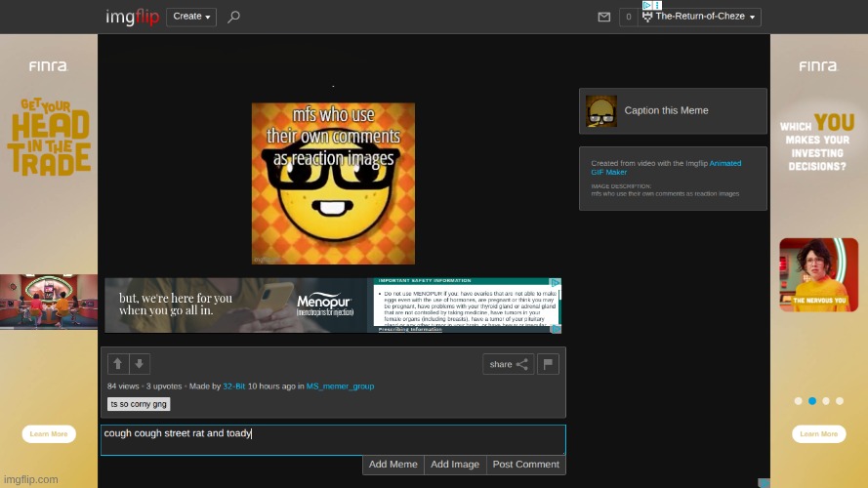
Task: Select the second carousel dot in right ad
Action: point(811,400)
